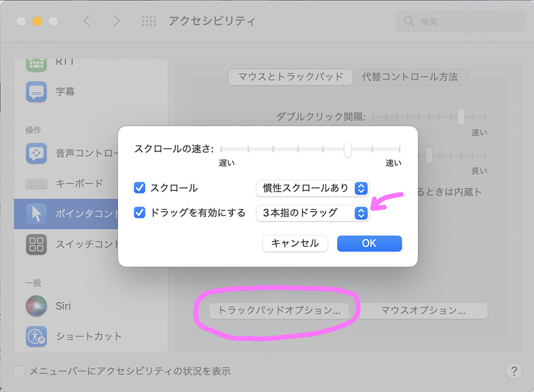Open the 慣性スクロールあり dropdown
The width and height of the screenshot is (534, 392).
coord(312,188)
